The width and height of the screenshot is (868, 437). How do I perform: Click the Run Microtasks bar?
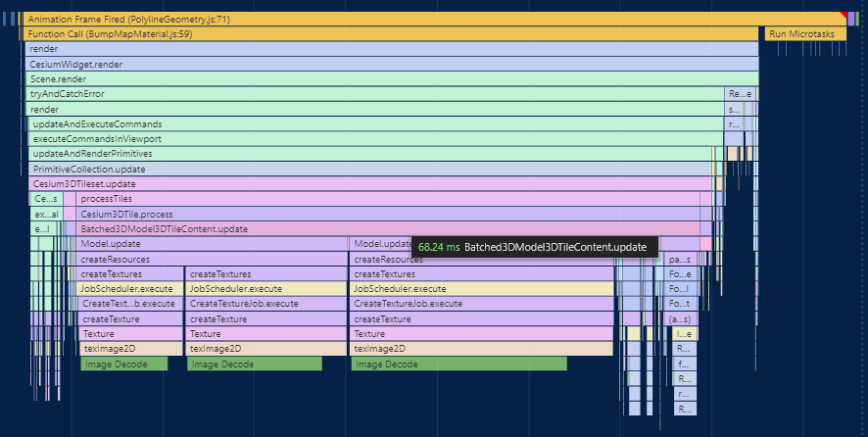point(805,34)
